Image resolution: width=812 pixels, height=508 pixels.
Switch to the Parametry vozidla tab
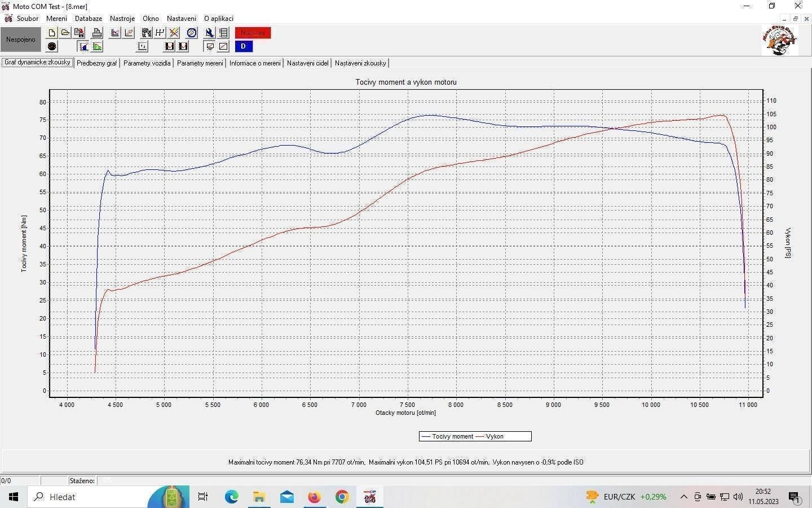pos(147,63)
